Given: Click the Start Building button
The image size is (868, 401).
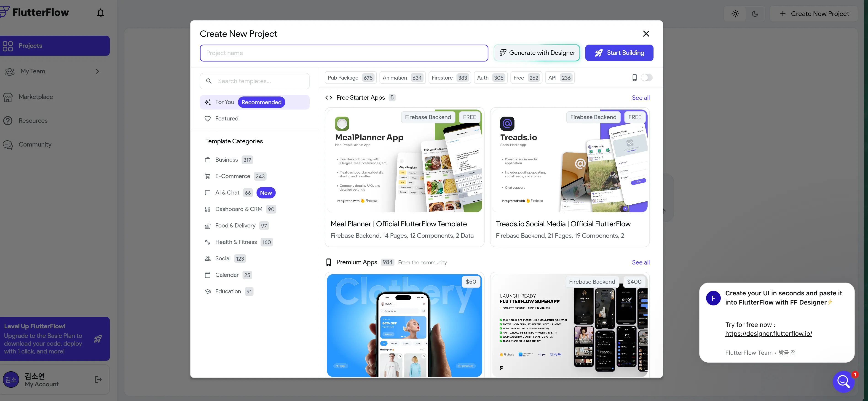Looking at the screenshot, I should pos(619,53).
